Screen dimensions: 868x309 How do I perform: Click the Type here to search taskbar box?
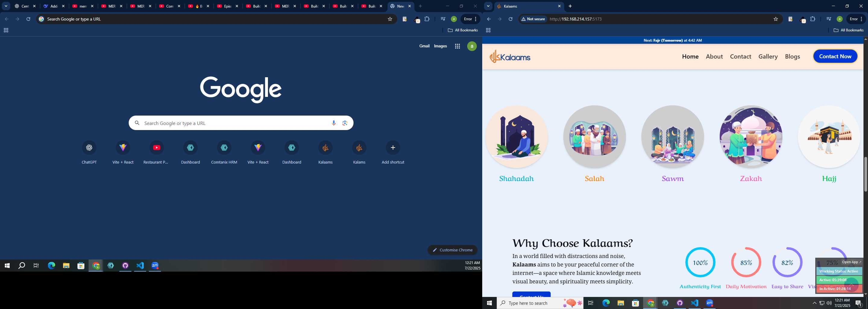pyautogui.click(x=540, y=303)
